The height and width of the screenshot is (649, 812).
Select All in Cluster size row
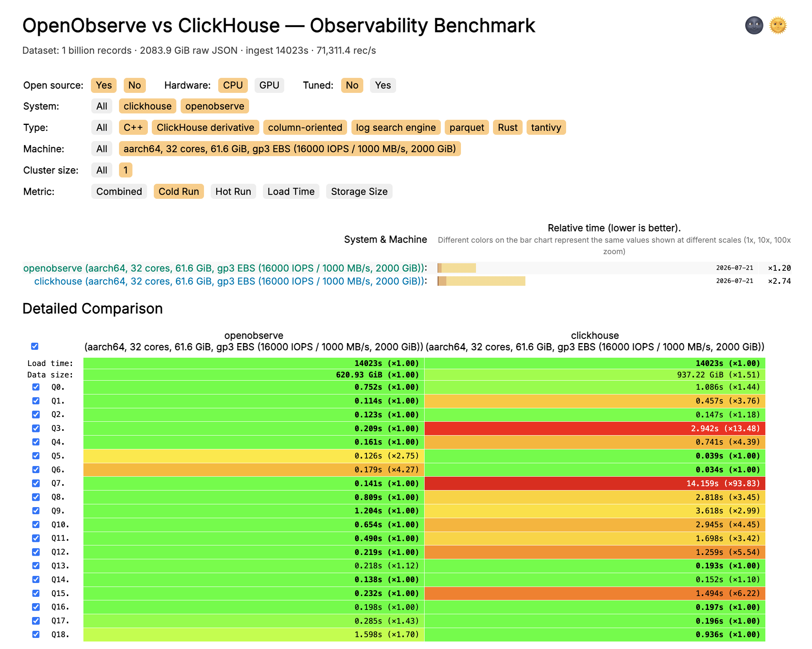click(102, 170)
